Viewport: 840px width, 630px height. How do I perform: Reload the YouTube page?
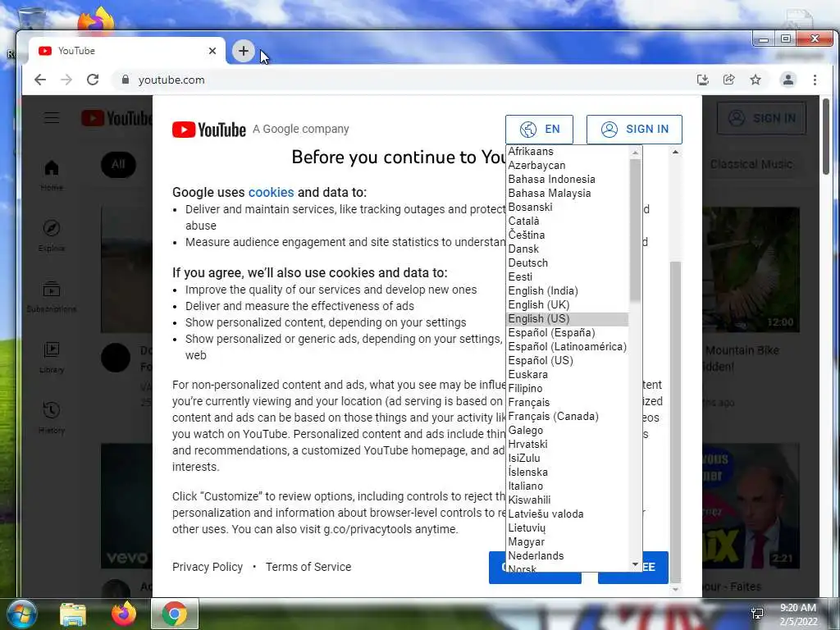93,80
